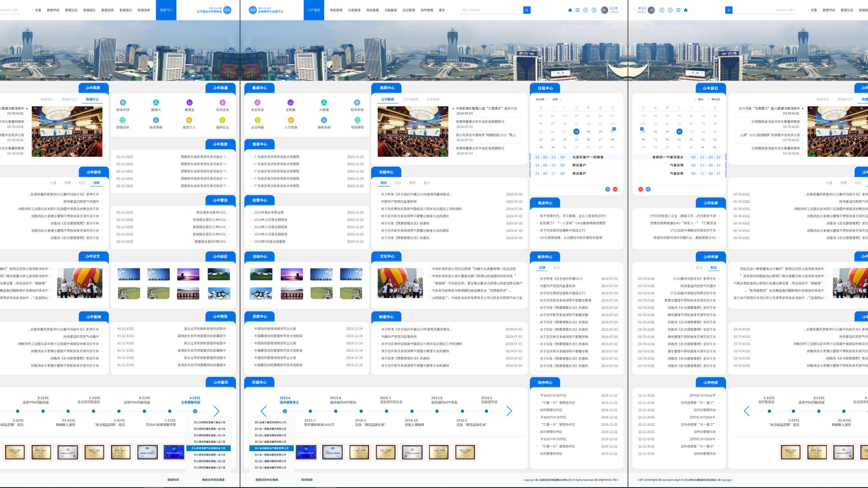Expand 集团成员单位链接 dropdown in footer

click(267, 480)
